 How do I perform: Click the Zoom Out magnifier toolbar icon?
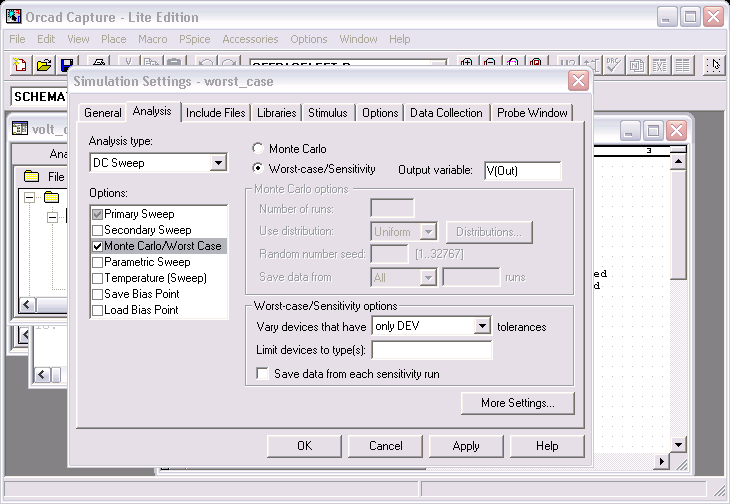(x=490, y=63)
